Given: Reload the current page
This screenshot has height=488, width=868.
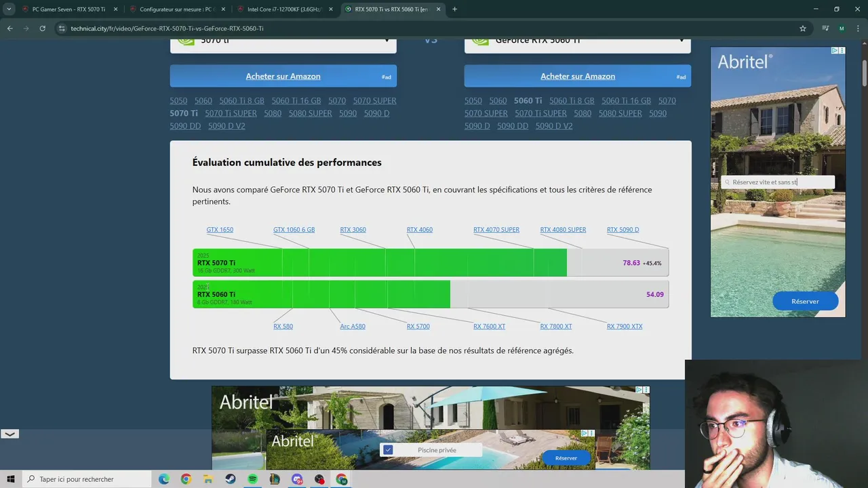Looking at the screenshot, I should click(42, 28).
